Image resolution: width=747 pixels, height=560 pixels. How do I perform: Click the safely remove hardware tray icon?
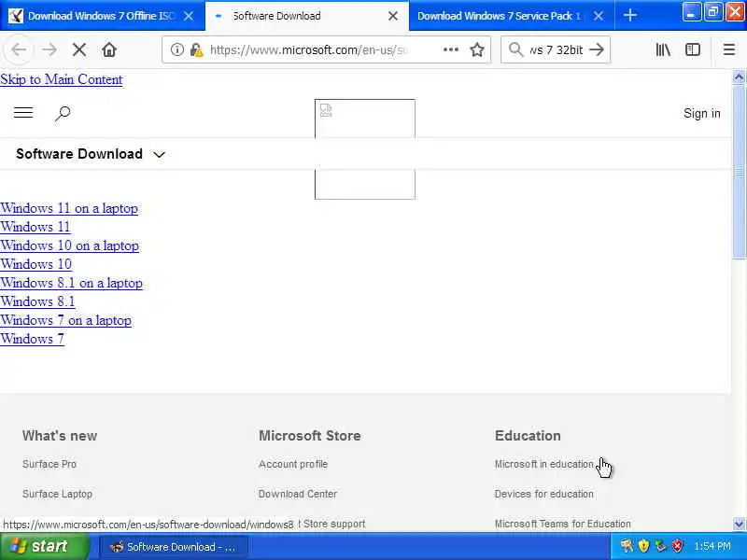(x=660, y=546)
